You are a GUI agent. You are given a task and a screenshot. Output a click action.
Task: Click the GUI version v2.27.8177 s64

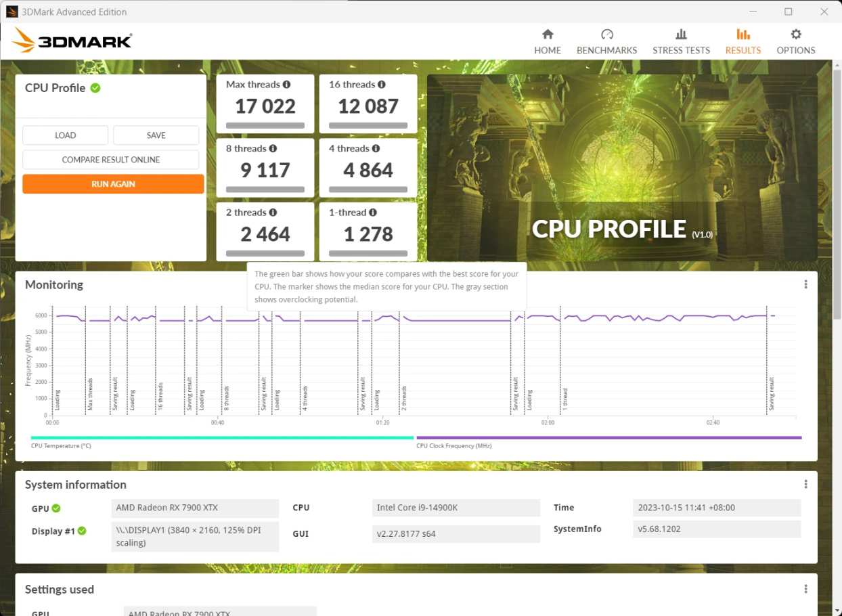[x=456, y=533]
